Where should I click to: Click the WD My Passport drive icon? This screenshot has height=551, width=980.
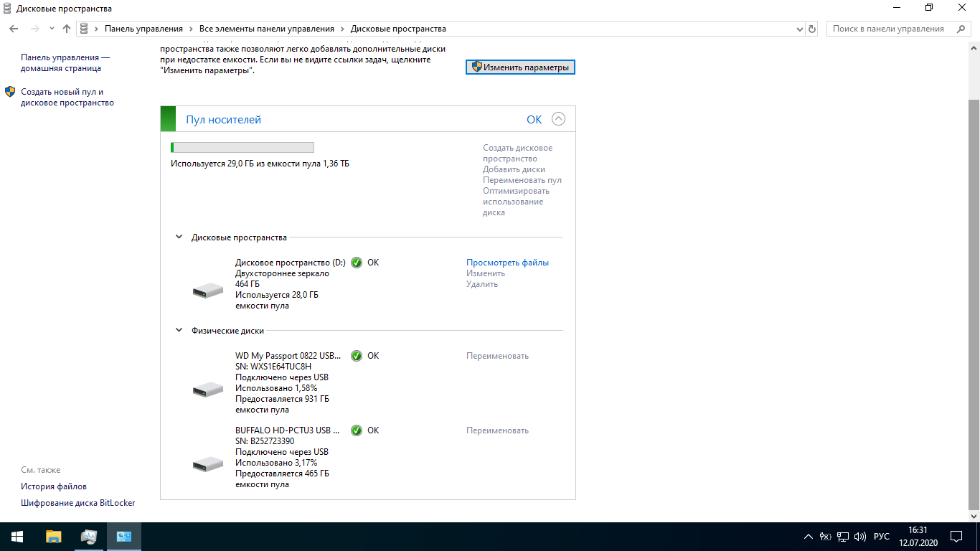click(x=208, y=390)
